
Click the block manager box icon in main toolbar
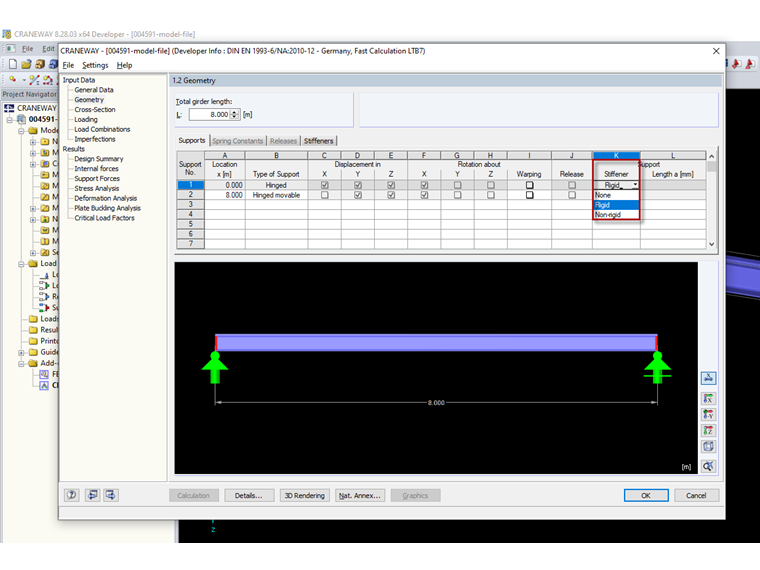point(40,64)
